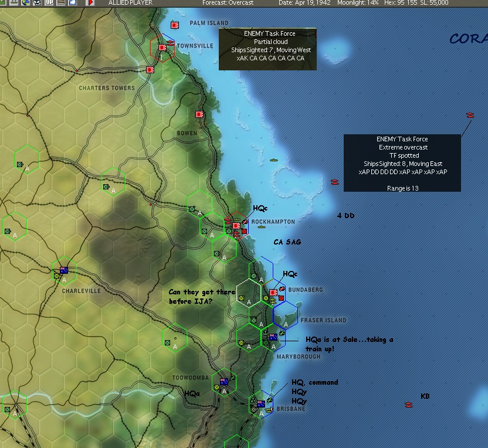Select Allied ships with E marker at Brisbane
The width and height of the screenshot is (488, 448).
coord(268,410)
